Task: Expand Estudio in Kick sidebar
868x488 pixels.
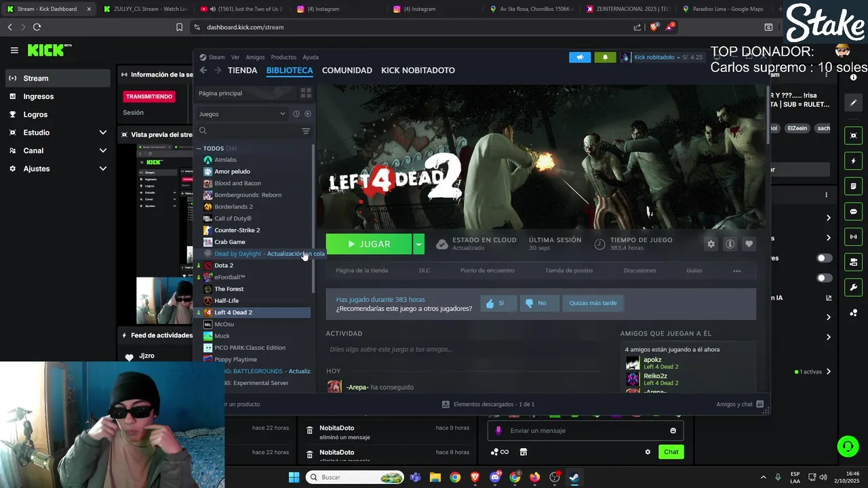Action: [103, 132]
